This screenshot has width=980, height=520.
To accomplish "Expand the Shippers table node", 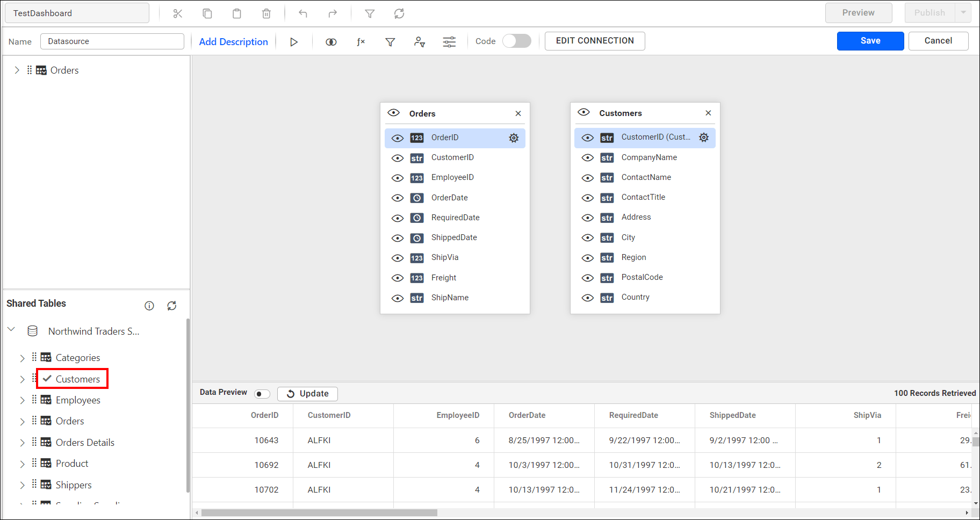I will coord(22,485).
